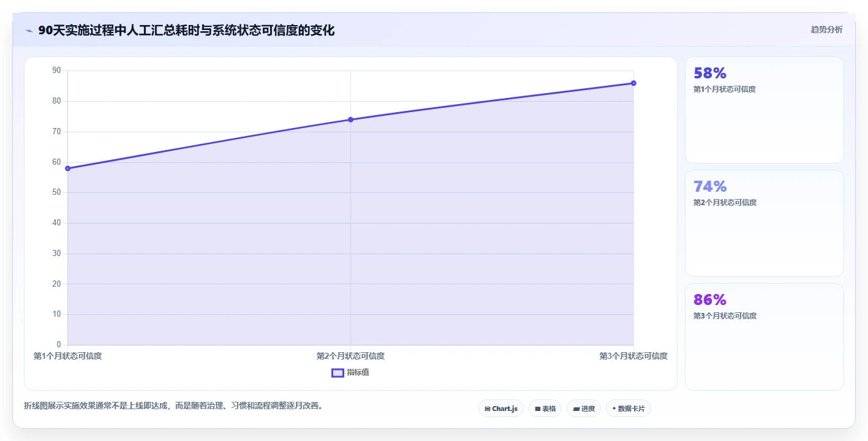Click the 第2个月状态可信度 card label
This screenshot has width=868, height=441.
(x=725, y=203)
